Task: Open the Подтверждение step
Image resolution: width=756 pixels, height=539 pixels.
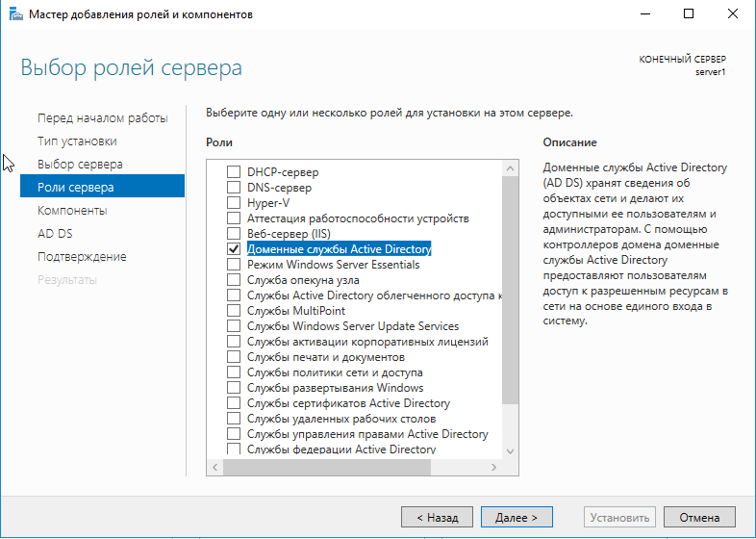Action: [82, 257]
